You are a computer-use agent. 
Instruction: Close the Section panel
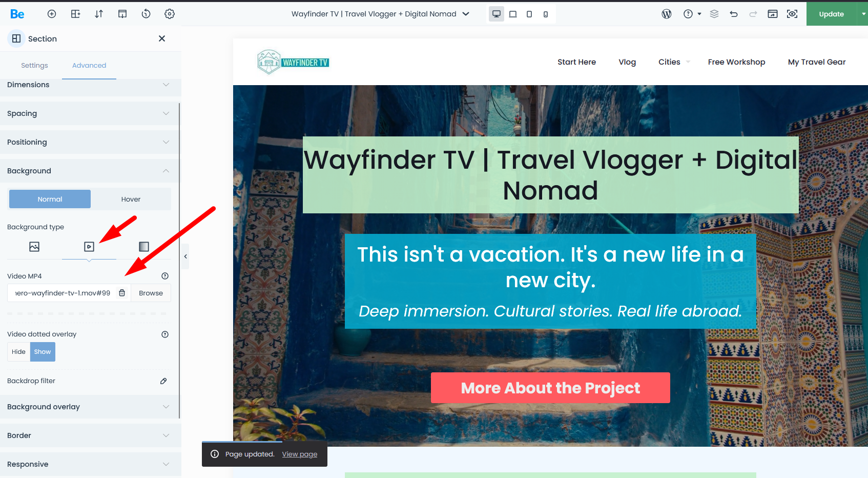tap(162, 38)
